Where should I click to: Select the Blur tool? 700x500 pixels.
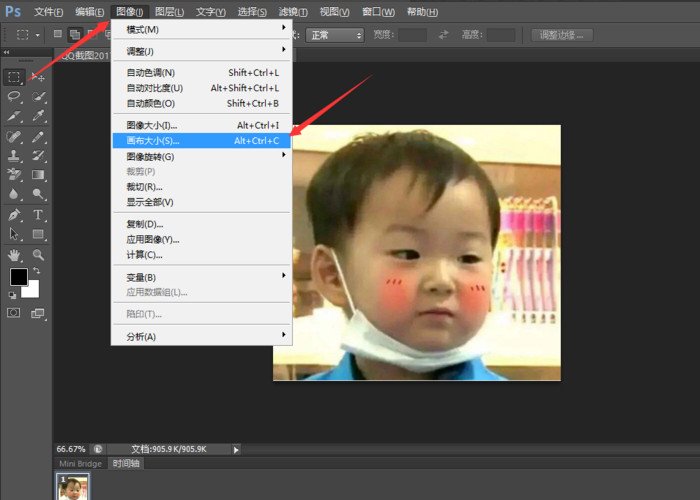14,194
